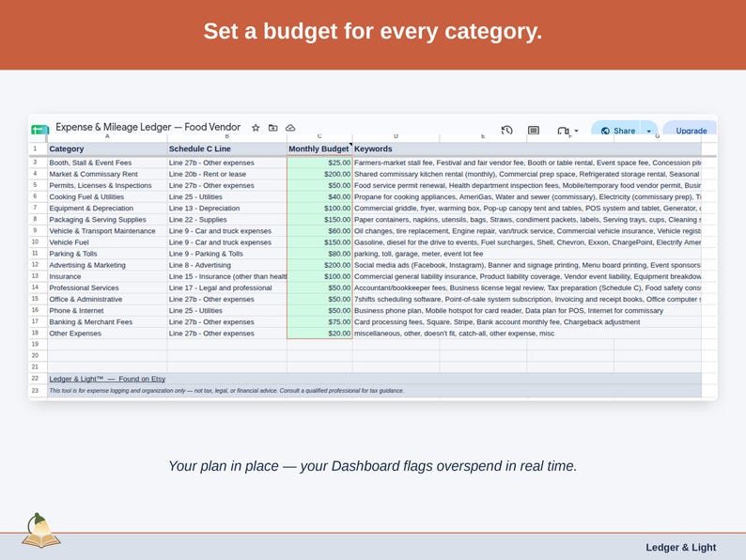746x560 pixels.
Task: Check the cloud save status icon
Action: click(290, 128)
